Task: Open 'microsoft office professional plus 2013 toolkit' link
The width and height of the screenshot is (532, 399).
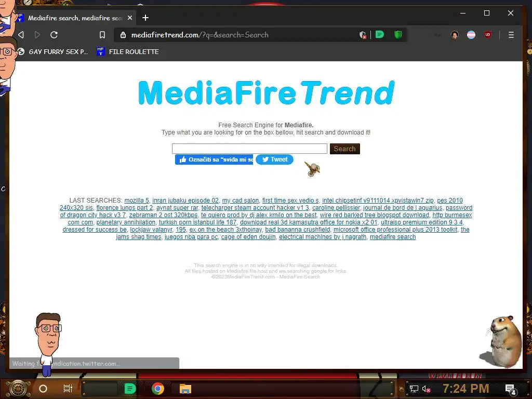Action: pyautogui.click(x=395, y=230)
